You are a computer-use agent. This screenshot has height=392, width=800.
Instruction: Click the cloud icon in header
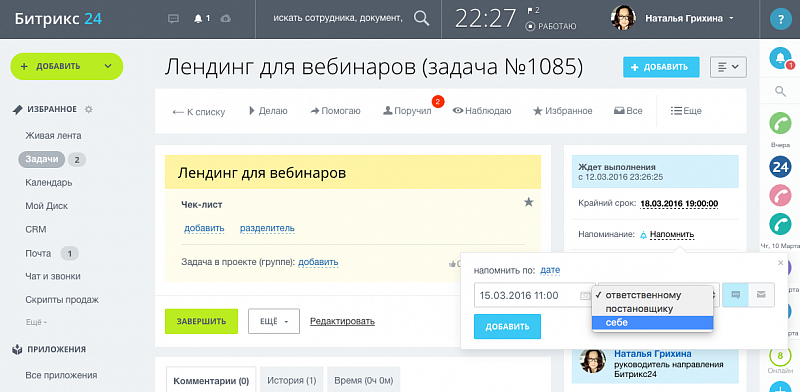[226, 18]
